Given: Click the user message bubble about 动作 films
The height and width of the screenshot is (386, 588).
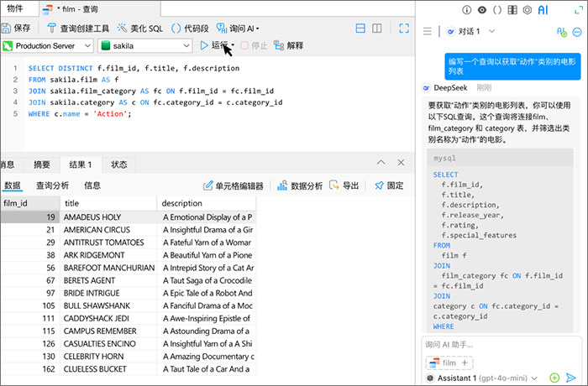Looking at the screenshot, I should (x=512, y=66).
